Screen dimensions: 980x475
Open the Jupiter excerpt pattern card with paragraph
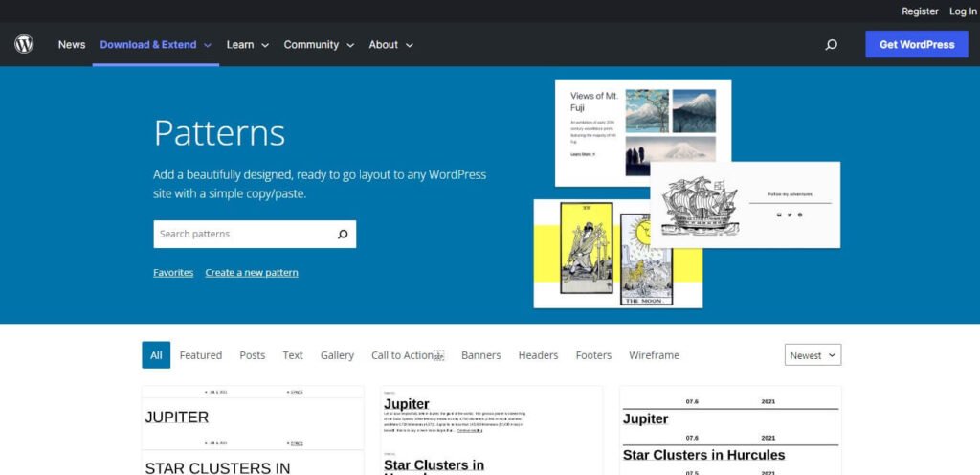click(491, 430)
